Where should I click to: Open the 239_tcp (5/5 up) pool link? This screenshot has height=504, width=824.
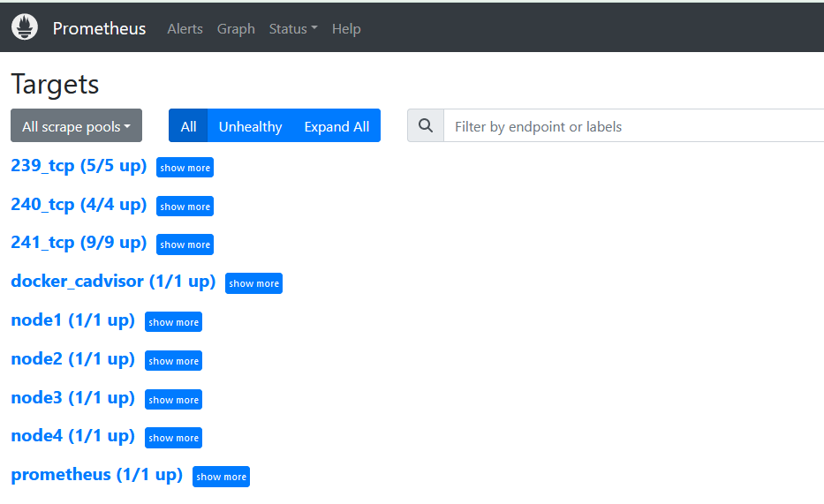(x=79, y=165)
